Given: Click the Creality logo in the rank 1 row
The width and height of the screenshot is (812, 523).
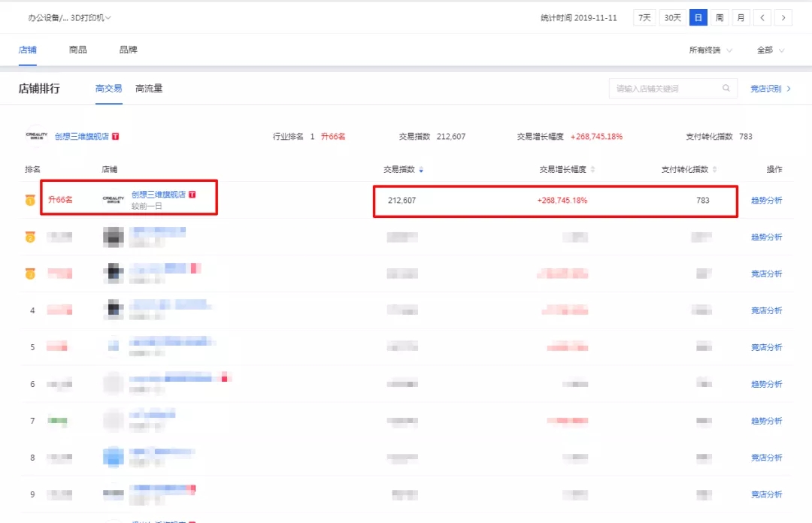Looking at the screenshot, I should 114,200.
